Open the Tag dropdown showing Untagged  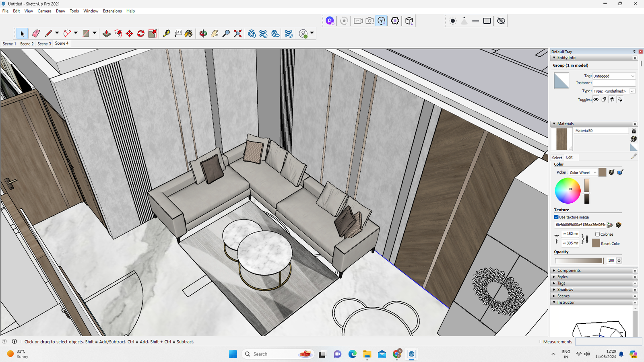(613, 76)
